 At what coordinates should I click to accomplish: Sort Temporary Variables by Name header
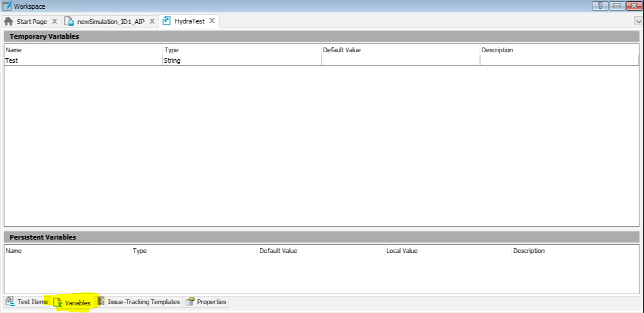[x=83, y=50]
